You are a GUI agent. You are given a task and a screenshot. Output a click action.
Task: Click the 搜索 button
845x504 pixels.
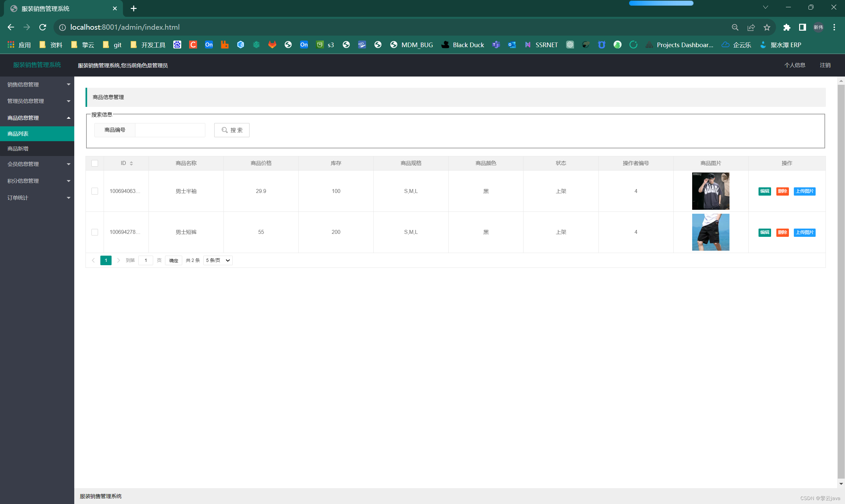click(x=232, y=130)
